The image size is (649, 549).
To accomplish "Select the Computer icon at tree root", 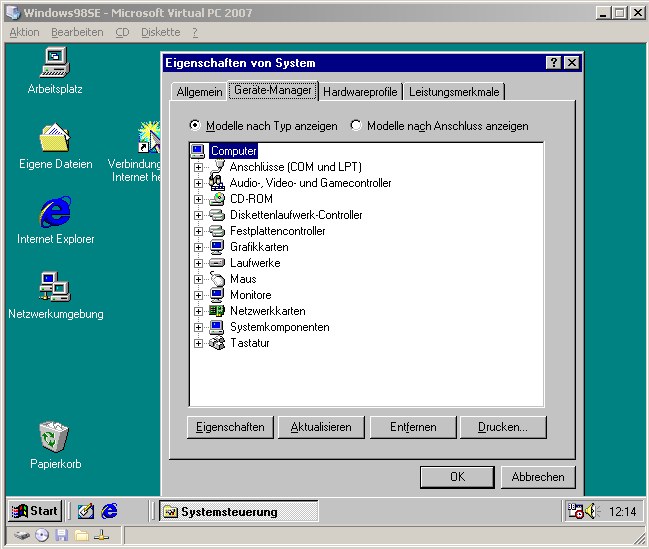I will 197,151.
